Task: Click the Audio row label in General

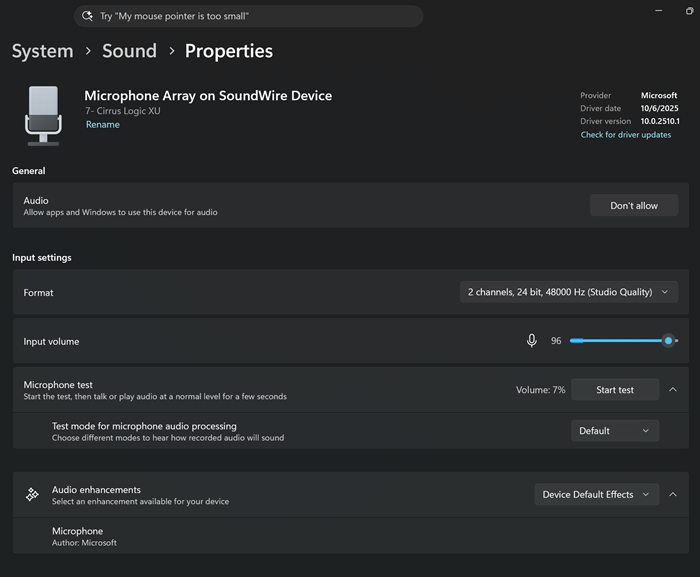Action: [36, 201]
